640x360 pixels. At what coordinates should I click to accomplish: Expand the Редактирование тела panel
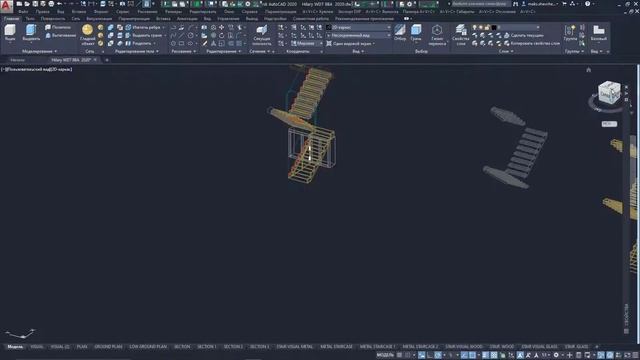point(137,51)
